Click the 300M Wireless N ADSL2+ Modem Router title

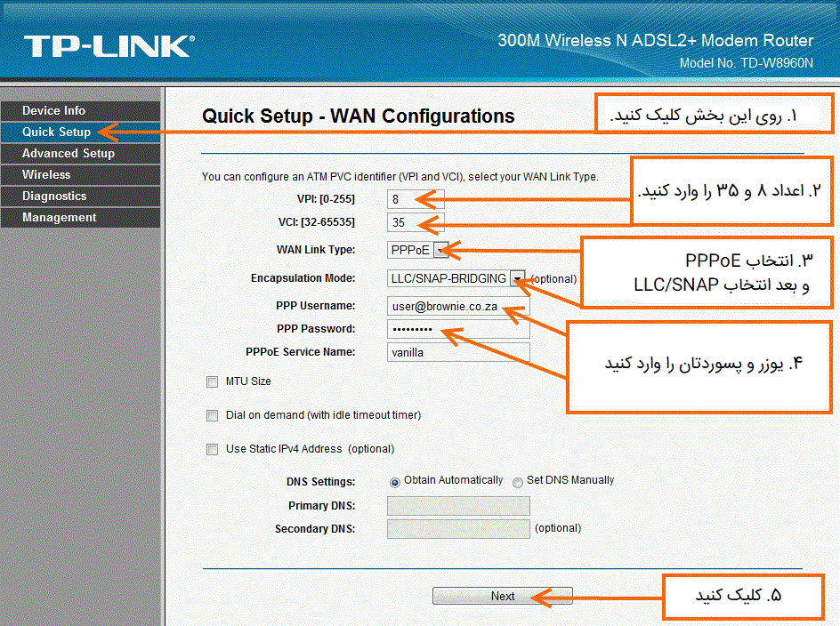tap(656, 41)
